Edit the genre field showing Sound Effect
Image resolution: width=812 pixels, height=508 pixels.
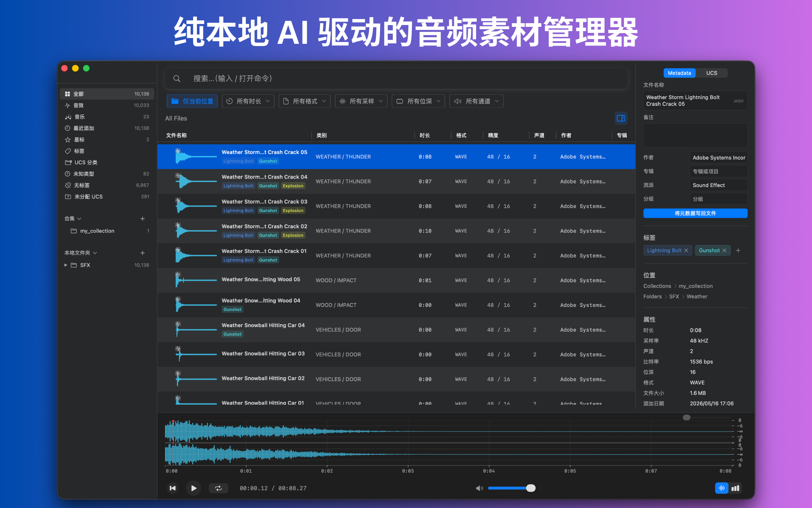718,185
